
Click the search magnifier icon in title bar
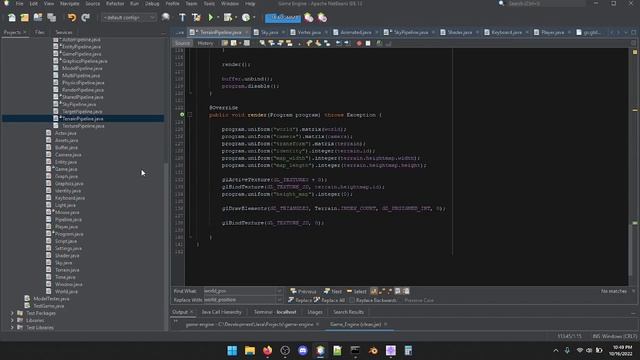(501, 3)
